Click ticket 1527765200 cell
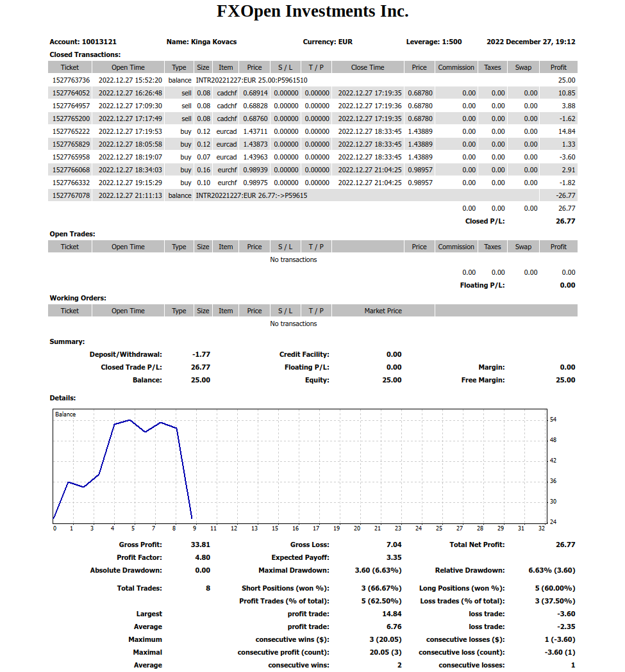625x672 pixels. coord(71,119)
